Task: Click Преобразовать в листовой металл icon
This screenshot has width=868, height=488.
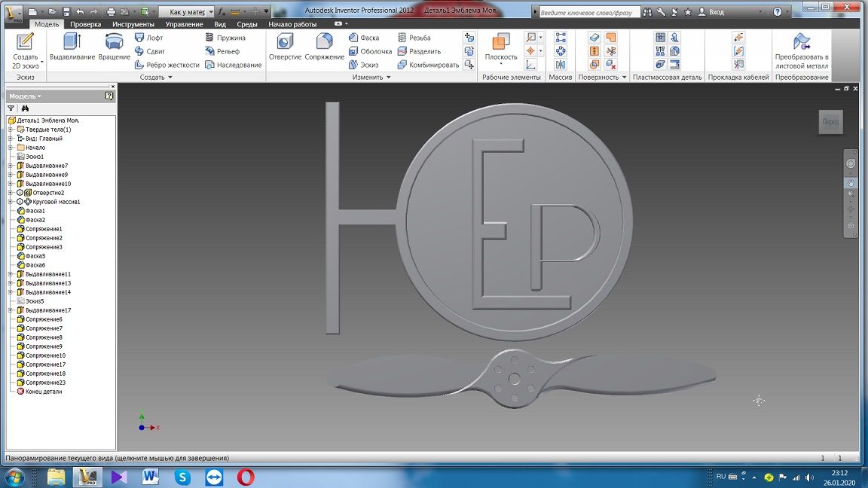Action: pos(802,43)
